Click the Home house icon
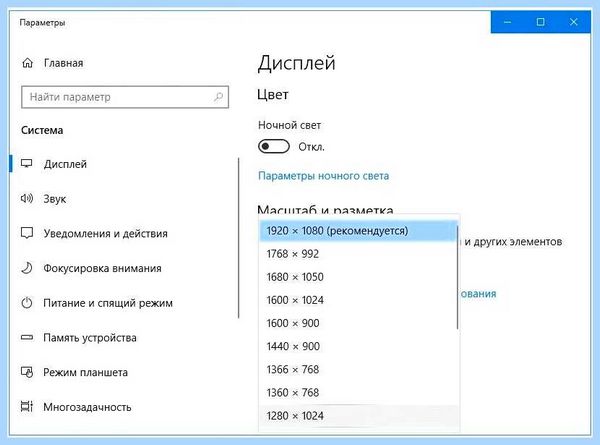The width and height of the screenshot is (600, 445). coord(28,63)
